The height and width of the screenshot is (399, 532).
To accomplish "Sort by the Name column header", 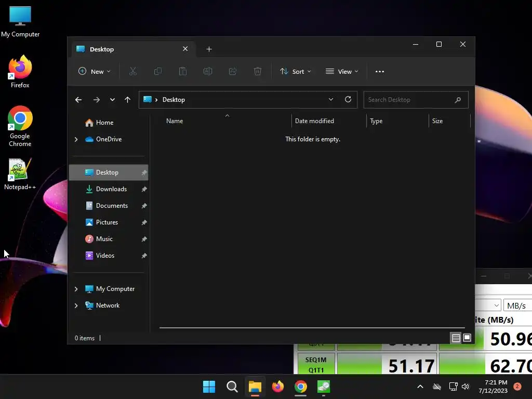I will point(227,121).
